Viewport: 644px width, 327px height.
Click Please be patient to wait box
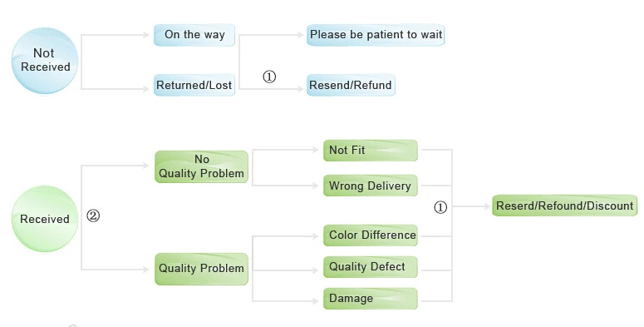tap(376, 35)
